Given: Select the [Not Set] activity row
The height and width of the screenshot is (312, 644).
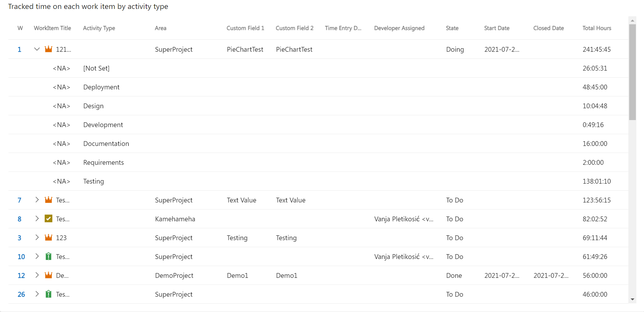Looking at the screenshot, I should point(318,68).
